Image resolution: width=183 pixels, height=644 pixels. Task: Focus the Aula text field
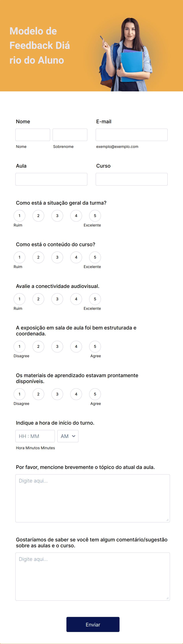click(51, 179)
